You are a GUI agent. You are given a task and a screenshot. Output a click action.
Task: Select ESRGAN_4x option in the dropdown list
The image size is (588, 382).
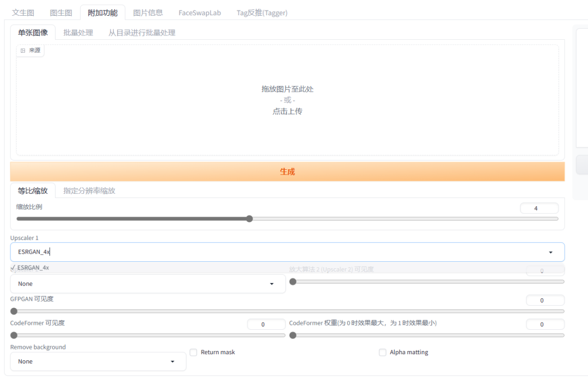[33, 268]
